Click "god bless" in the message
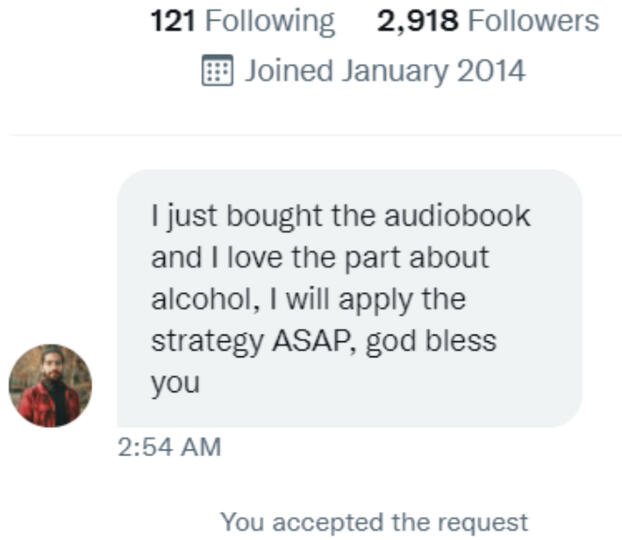 point(431,340)
